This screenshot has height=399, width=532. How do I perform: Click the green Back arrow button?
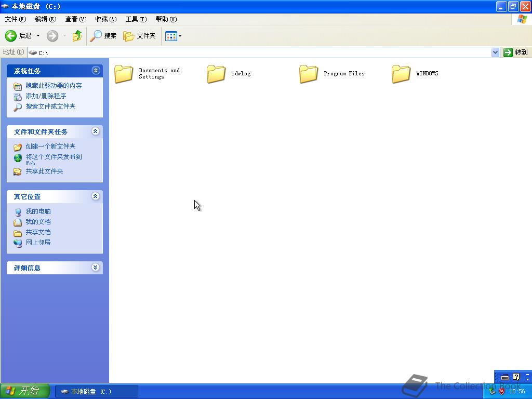click(11, 36)
